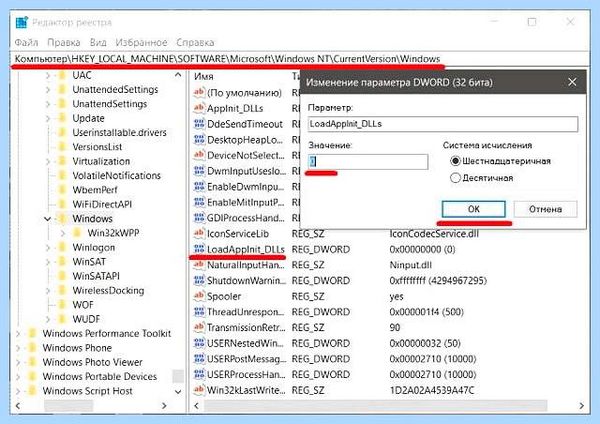Screen dimensions: 600x424
Task: Click tree pane vertical scrollbar down arrow
Action: point(178,391)
